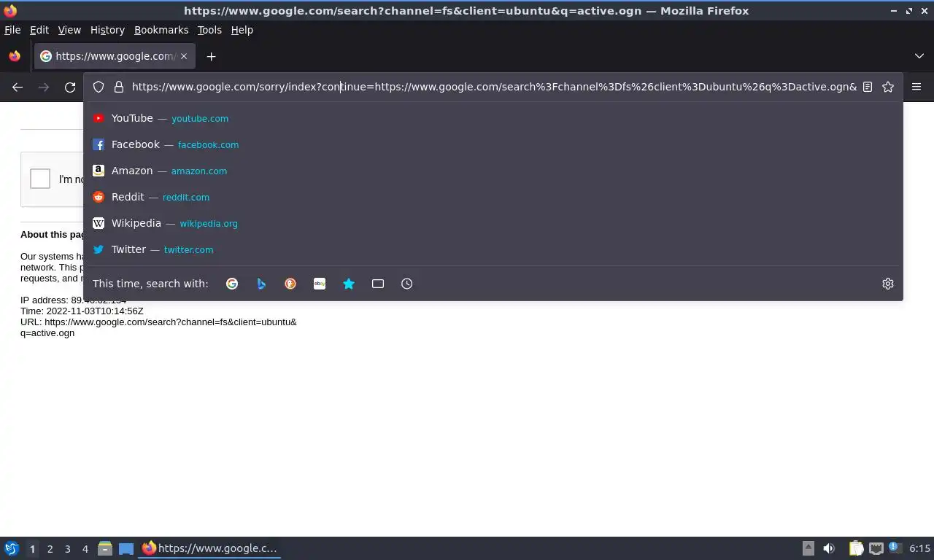Open the taskbar start menu icon
934x560 pixels.
pyautogui.click(x=11, y=548)
